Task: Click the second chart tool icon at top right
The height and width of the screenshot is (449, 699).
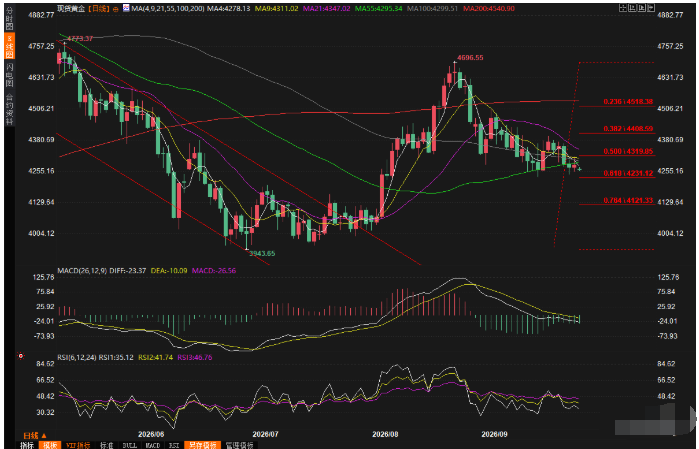Action: point(633,8)
